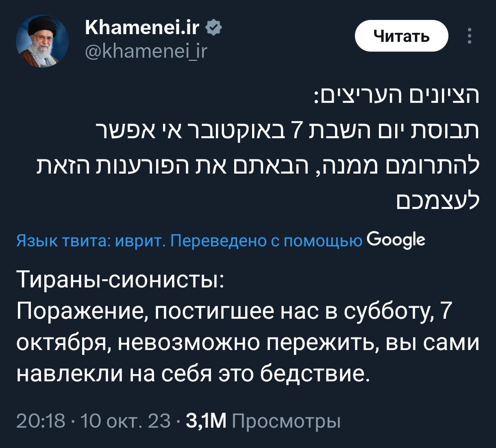Open the three-dot more options menu
This screenshot has width=496, height=448.
point(470,36)
